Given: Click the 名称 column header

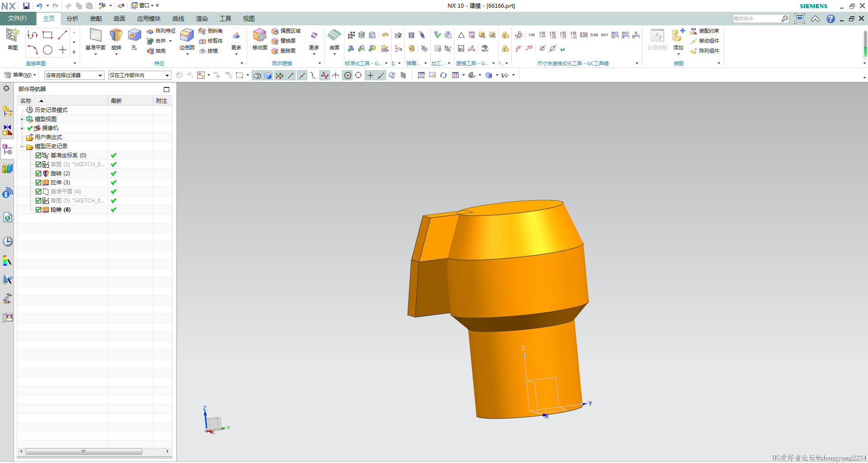Looking at the screenshot, I should (63, 101).
